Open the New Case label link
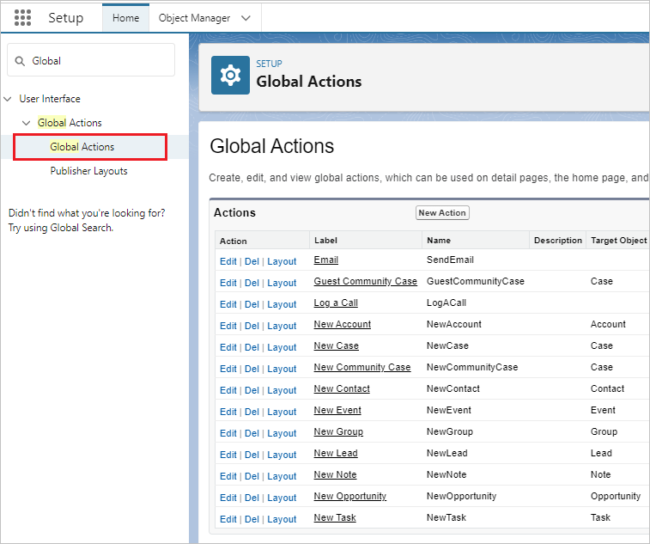650x544 pixels. [x=336, y=346]
